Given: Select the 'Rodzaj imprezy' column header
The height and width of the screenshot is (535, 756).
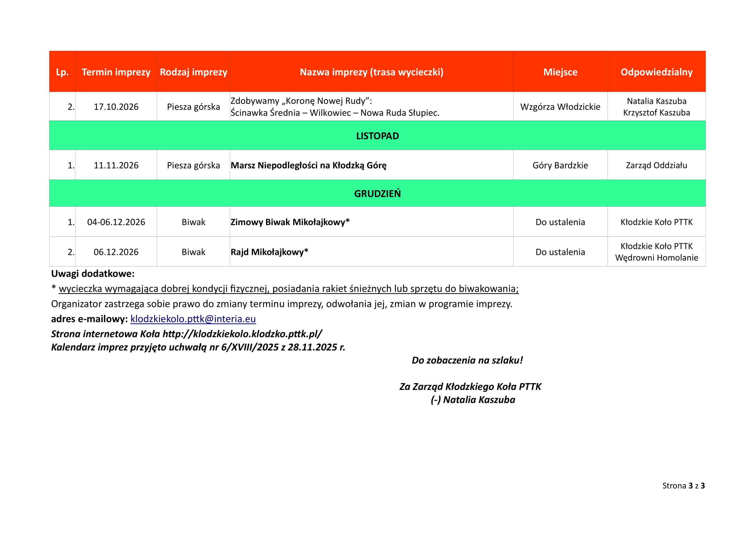Looking at the screenshot, I should pos(193,72).
